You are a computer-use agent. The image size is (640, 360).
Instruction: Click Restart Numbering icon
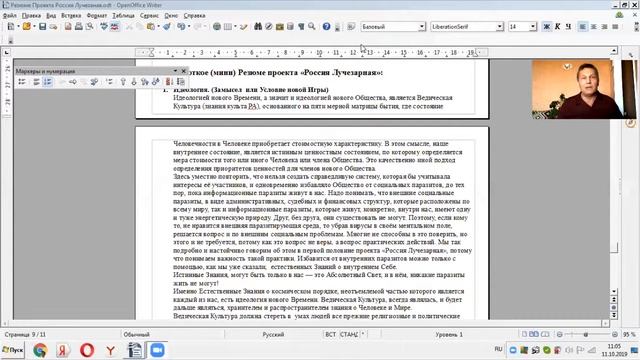pos(169,82)
